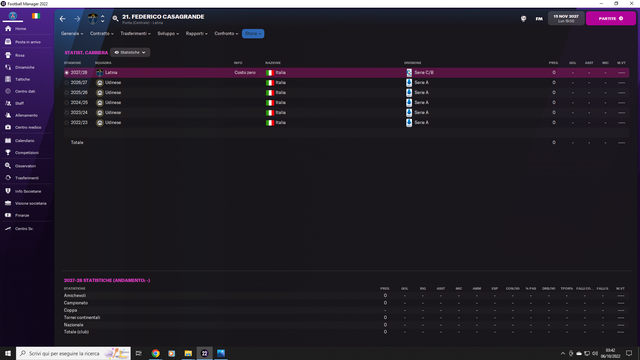Click the club crest tab in sidebar

[13, 16]
